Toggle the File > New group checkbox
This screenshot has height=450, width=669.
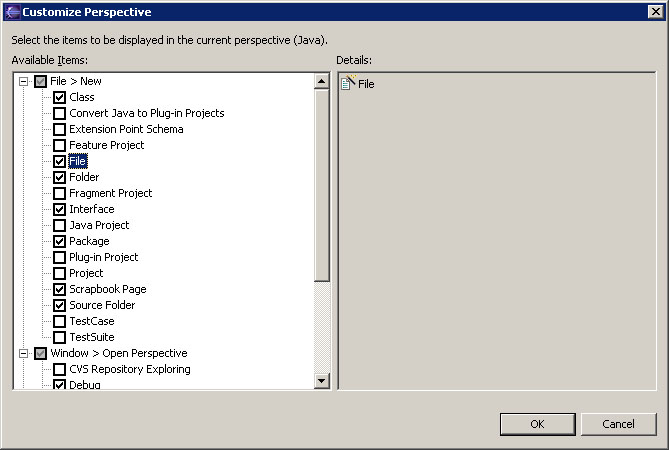40,81
